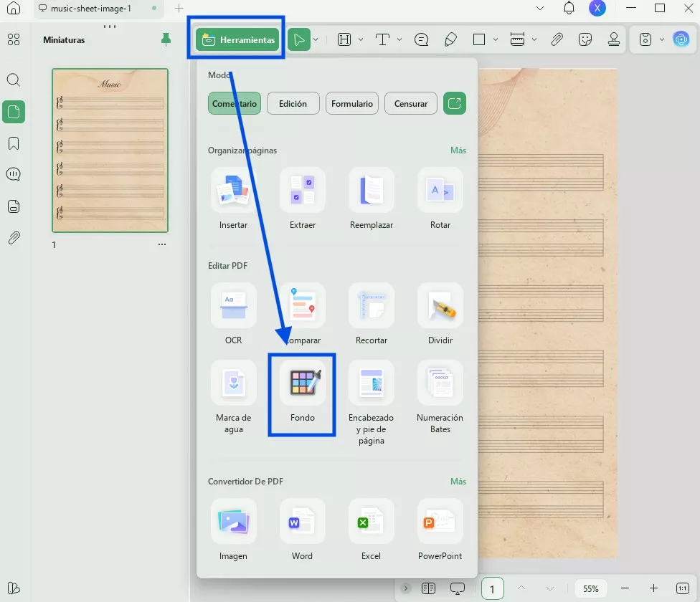
Task: Toggle the thumbnails panel sidebar icon
Action: [14, 112]
